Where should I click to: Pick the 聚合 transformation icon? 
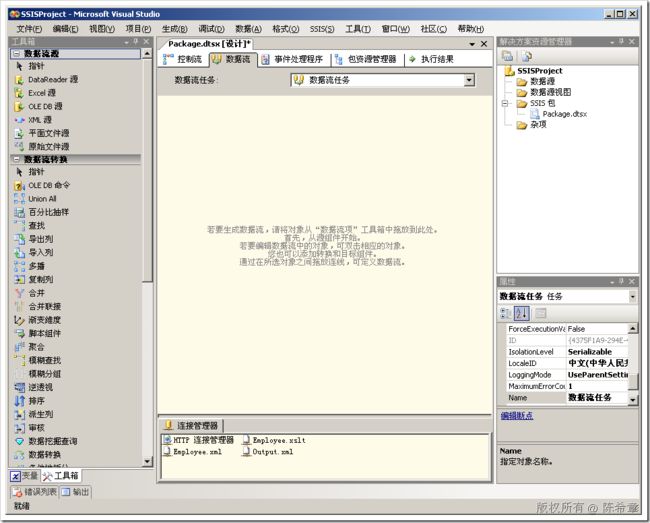pyautogui.click(x=19, y=347)
